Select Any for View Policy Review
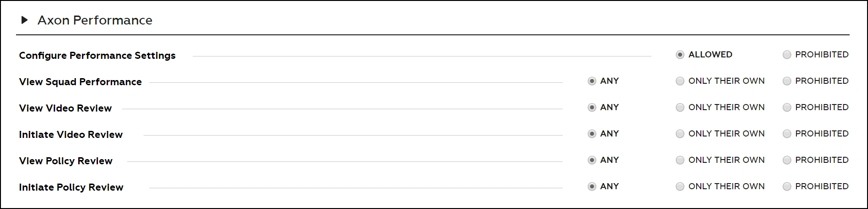868x209 pixels. pyautogui.click(x=592, y=160)
